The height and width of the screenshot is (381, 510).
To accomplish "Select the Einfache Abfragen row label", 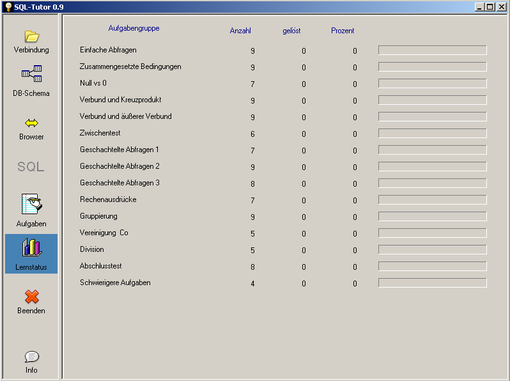I will [x=108, y=50].
